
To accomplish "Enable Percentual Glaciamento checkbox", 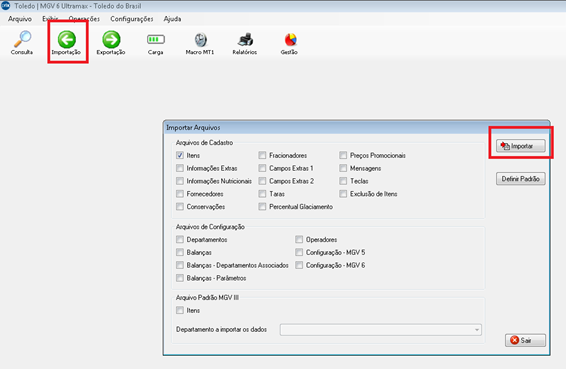I will coord(262,207).
